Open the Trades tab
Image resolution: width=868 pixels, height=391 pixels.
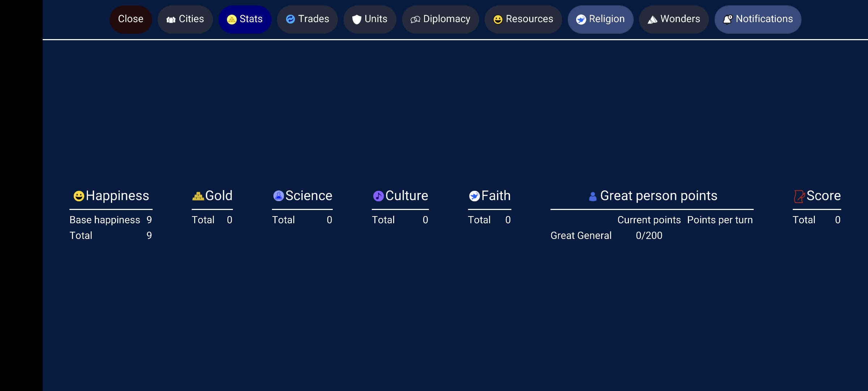pos(307,19)
